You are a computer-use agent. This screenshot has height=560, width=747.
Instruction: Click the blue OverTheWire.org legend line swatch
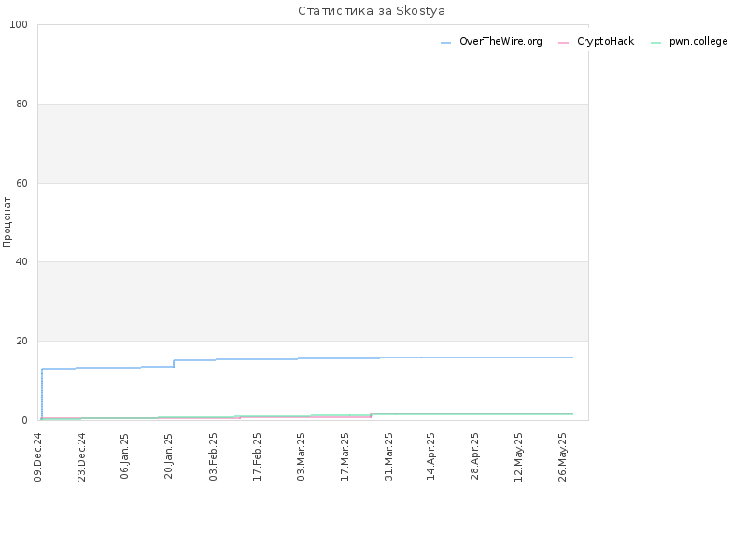(x=446, y=43)
